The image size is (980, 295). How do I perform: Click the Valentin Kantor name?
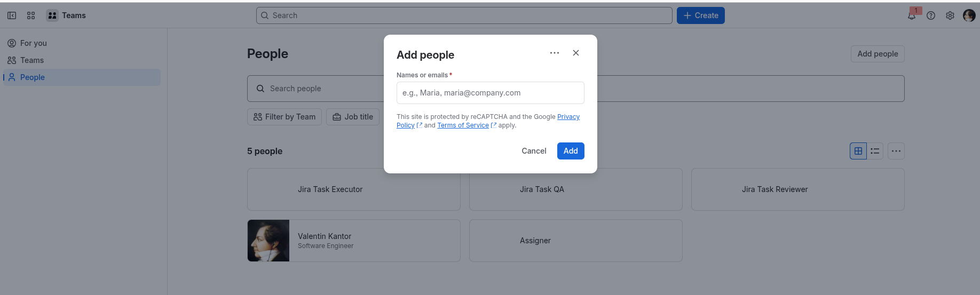tap(325, 236)
